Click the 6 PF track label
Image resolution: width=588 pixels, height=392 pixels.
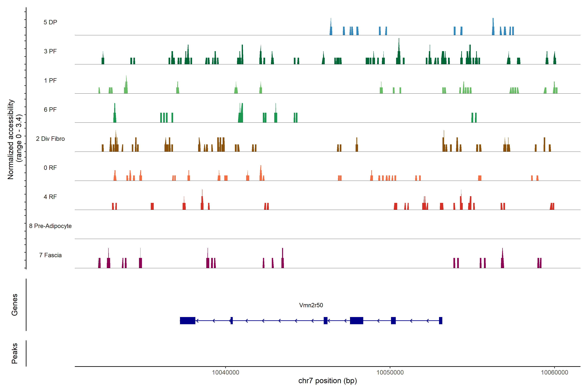point(50,110)
